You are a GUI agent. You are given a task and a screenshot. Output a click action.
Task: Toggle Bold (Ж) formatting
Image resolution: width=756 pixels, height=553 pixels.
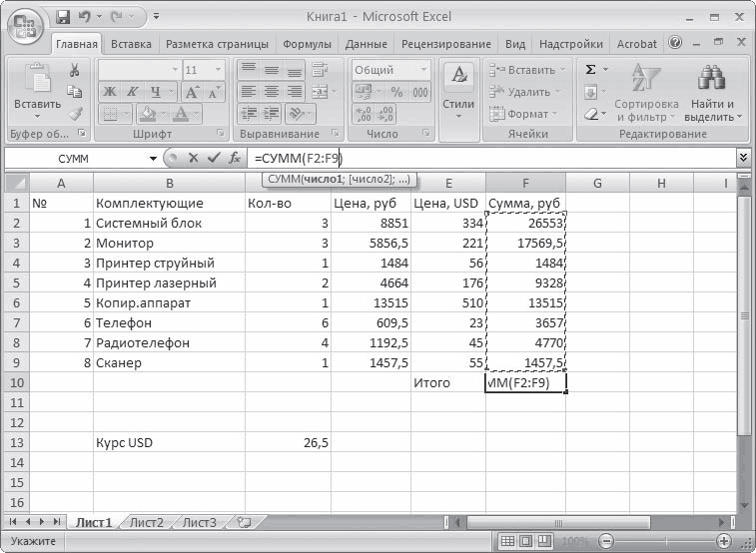[109, 92]
